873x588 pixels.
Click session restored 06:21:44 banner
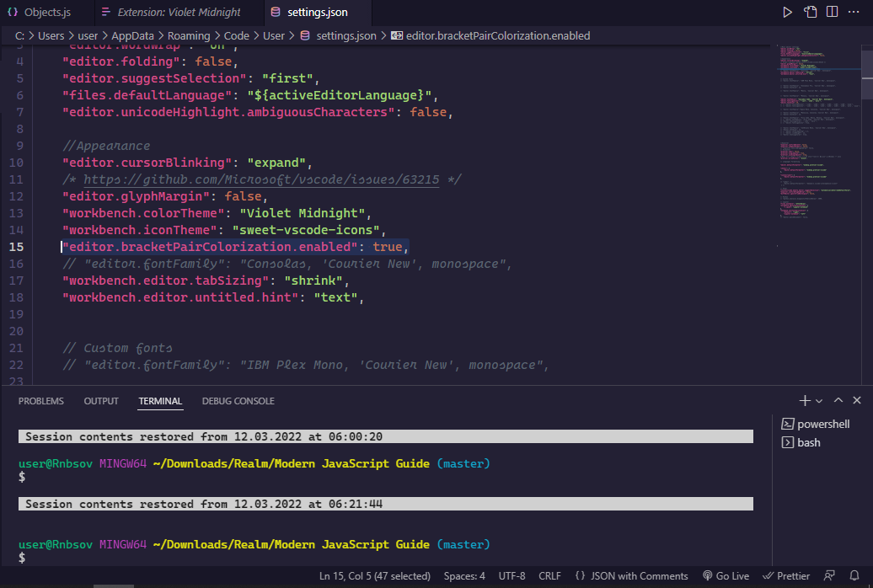click(x=386, y=504)
